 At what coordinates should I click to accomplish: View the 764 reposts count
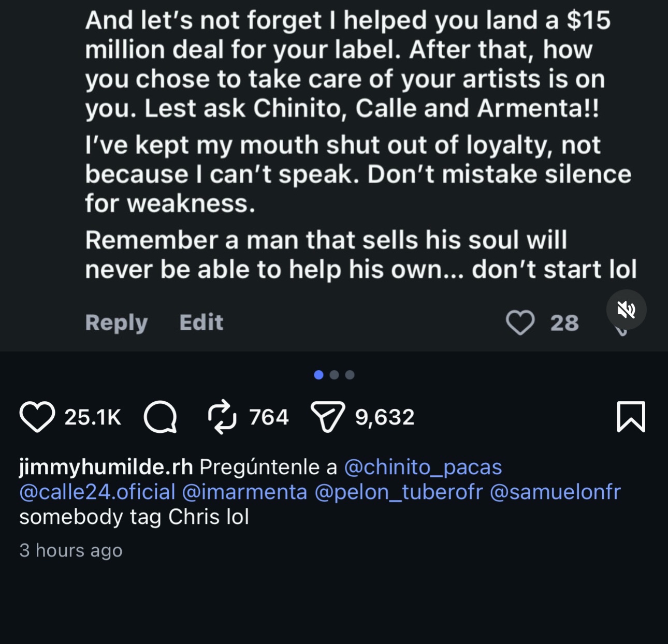(269, 417)
